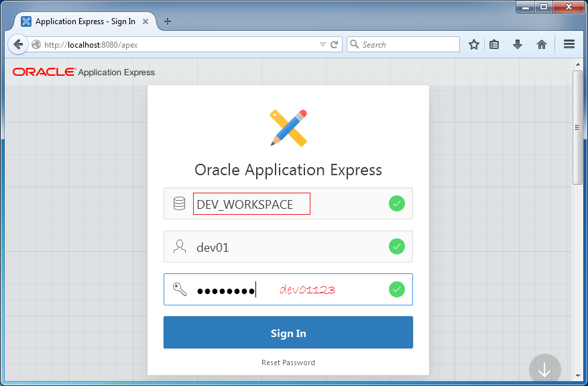588x386 pixels.
Task: Click the user silhouette icon
Action: point(180,246)
